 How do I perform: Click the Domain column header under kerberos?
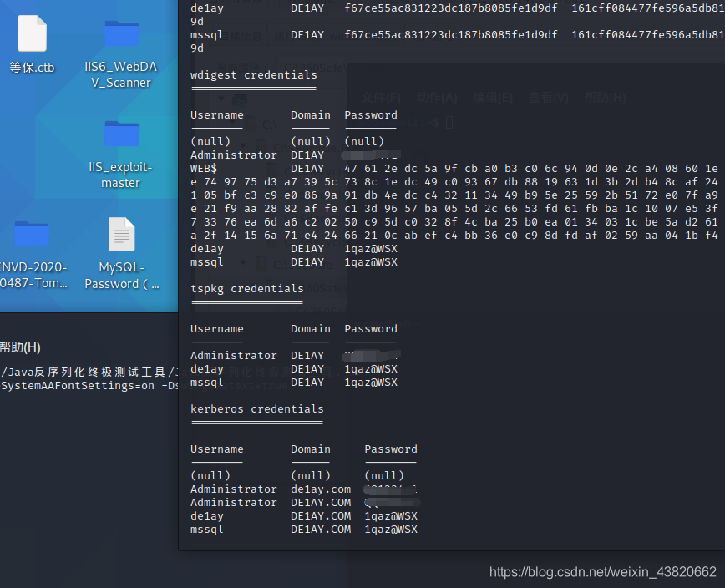click(311, 449)
